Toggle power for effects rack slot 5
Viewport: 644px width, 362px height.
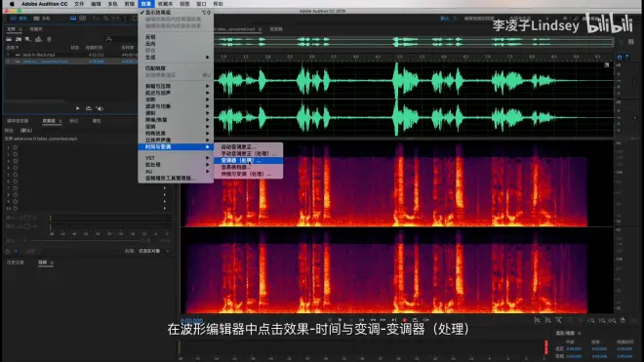tap(16, 175)
